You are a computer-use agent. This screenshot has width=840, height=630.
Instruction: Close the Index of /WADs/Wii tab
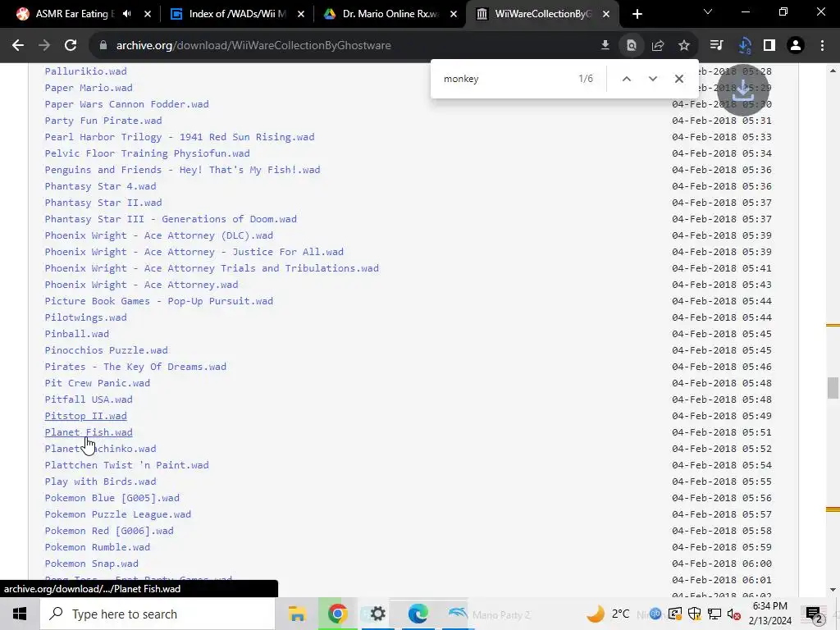[x=300, y=14]
